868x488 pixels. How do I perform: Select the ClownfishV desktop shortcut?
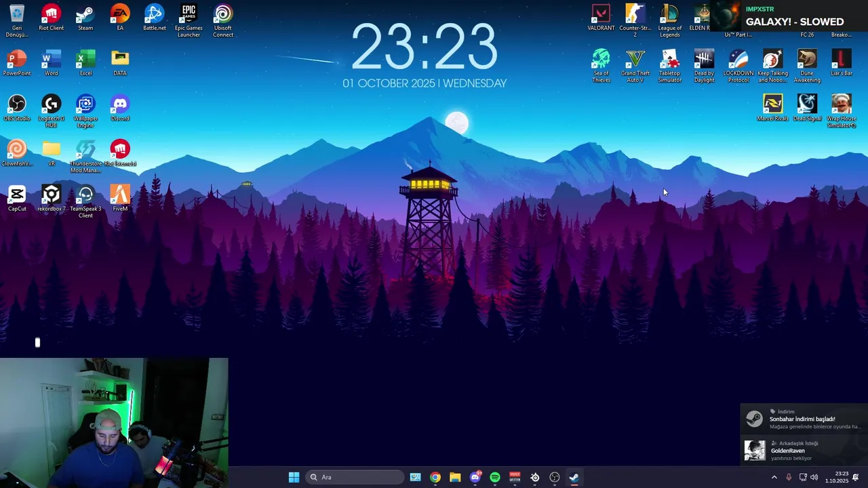17,153
